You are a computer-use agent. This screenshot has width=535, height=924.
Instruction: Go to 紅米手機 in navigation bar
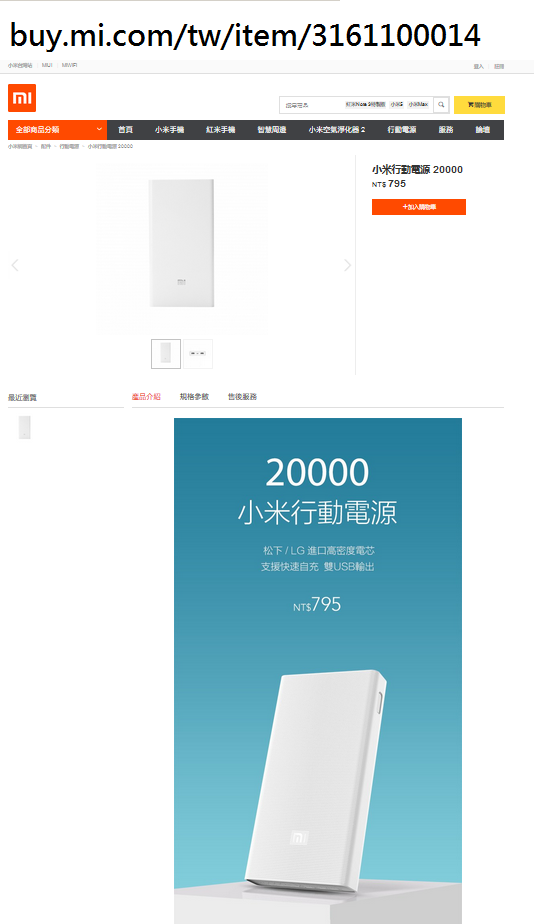[x=220, y=130]
